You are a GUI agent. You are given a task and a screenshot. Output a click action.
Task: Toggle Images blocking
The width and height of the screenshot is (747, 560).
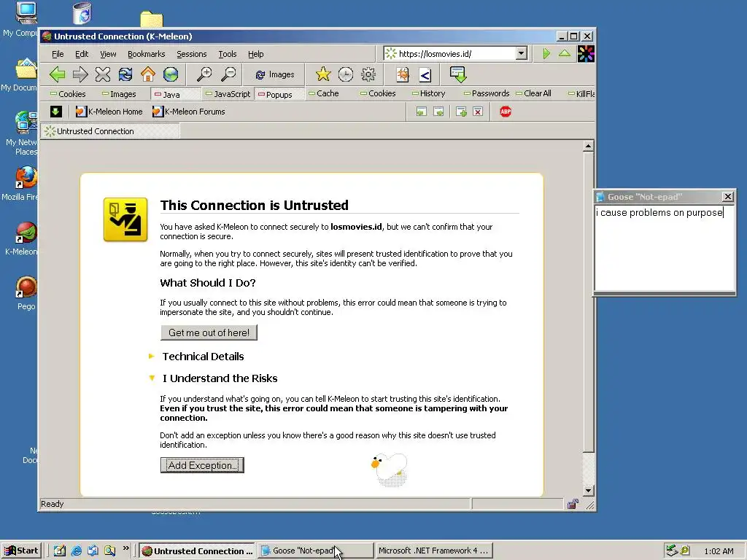tap(119, 94)
